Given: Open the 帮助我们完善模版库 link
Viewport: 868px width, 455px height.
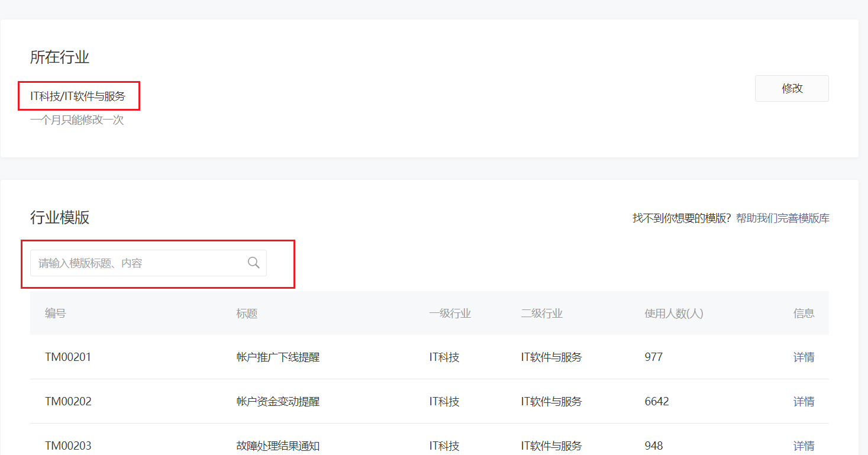Looking at the screenshot, I should pyautogui.click(x=782, y=218).
